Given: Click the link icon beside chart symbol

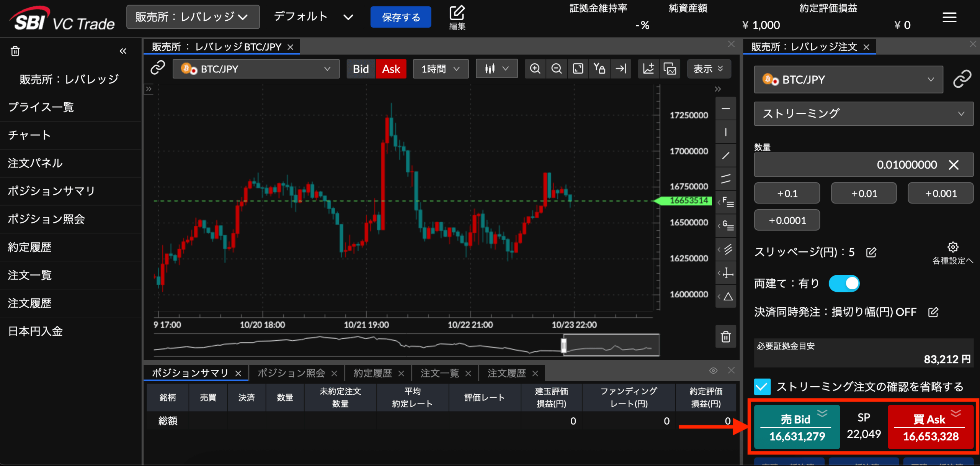Looking at the screenshot, I should click(158, 68).
